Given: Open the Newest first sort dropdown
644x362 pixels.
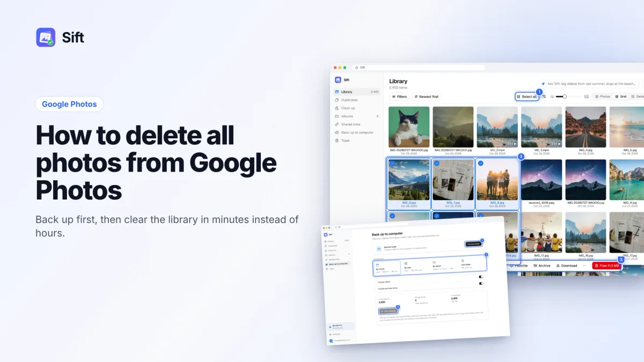Looking at the screenshot, I should (427, 97).
